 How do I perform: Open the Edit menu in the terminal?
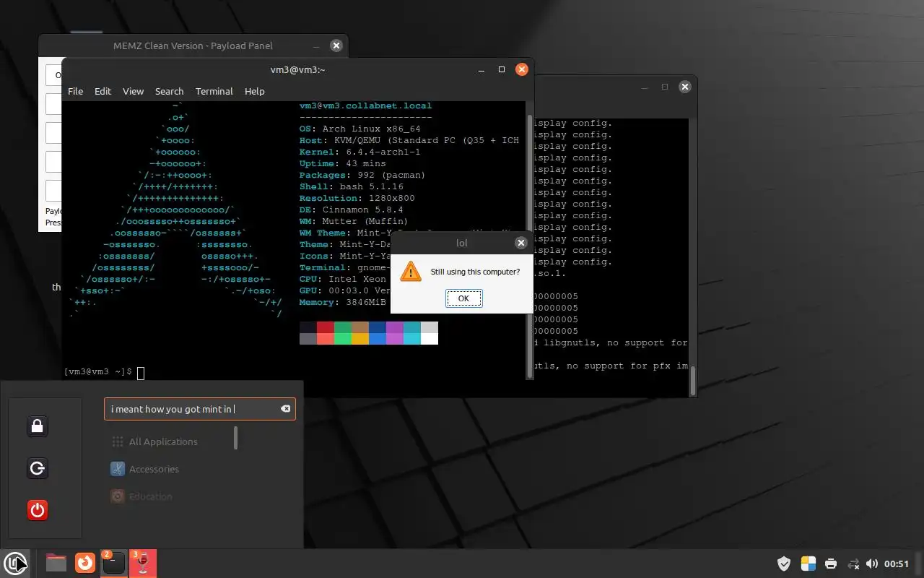click(x=103, y=91)
